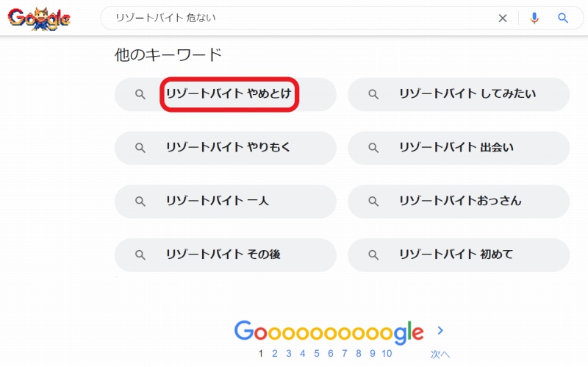Click the Gooooogle pagination logo
Screen dimensions: 588x367
[329, 332]
